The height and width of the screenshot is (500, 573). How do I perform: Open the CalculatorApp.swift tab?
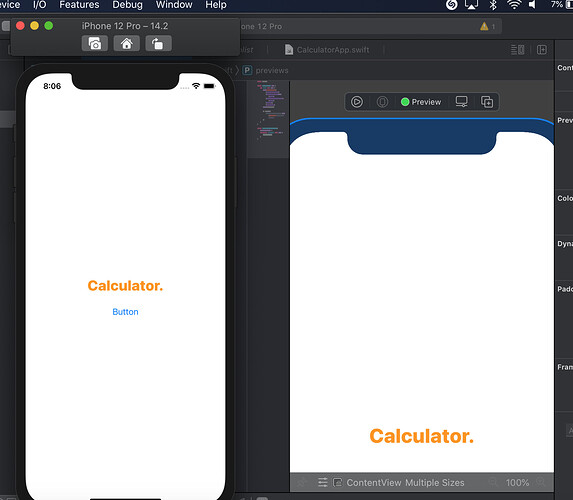(x=327, y=50)
